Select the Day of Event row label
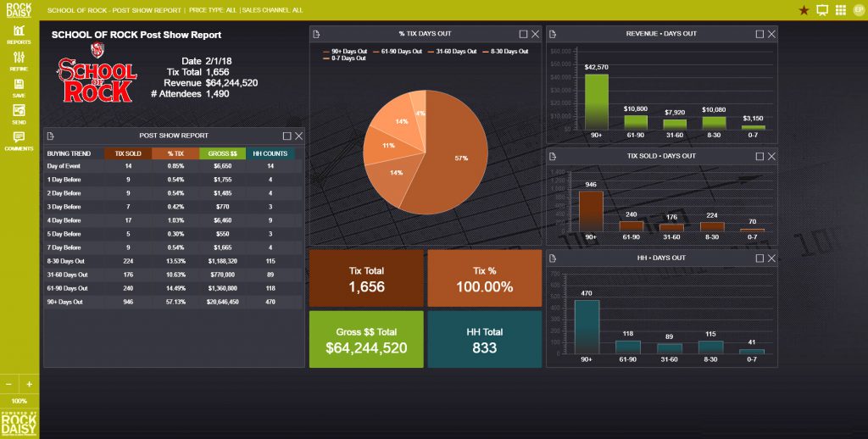 [x=64, y=166]
